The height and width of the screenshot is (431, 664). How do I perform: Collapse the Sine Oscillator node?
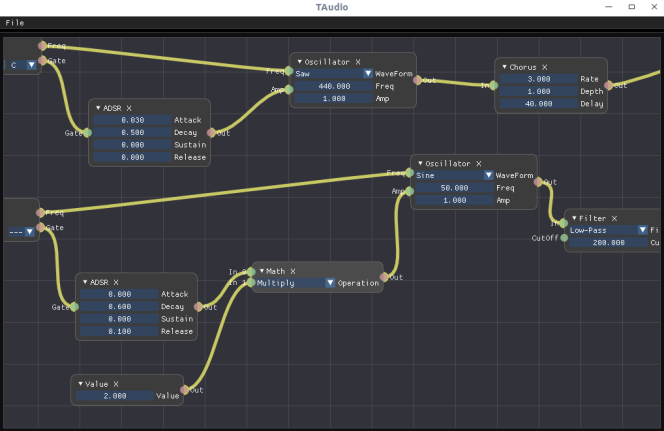coord(420,163)
